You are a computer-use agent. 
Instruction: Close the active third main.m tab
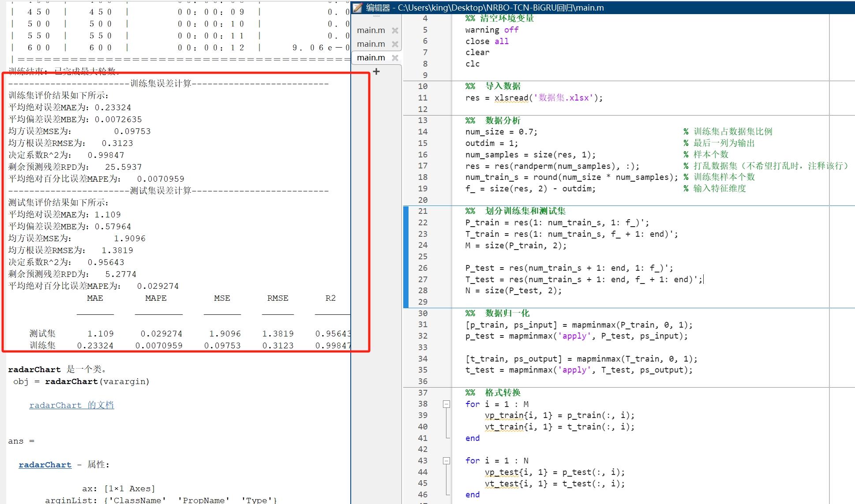[x=395, y=58]
